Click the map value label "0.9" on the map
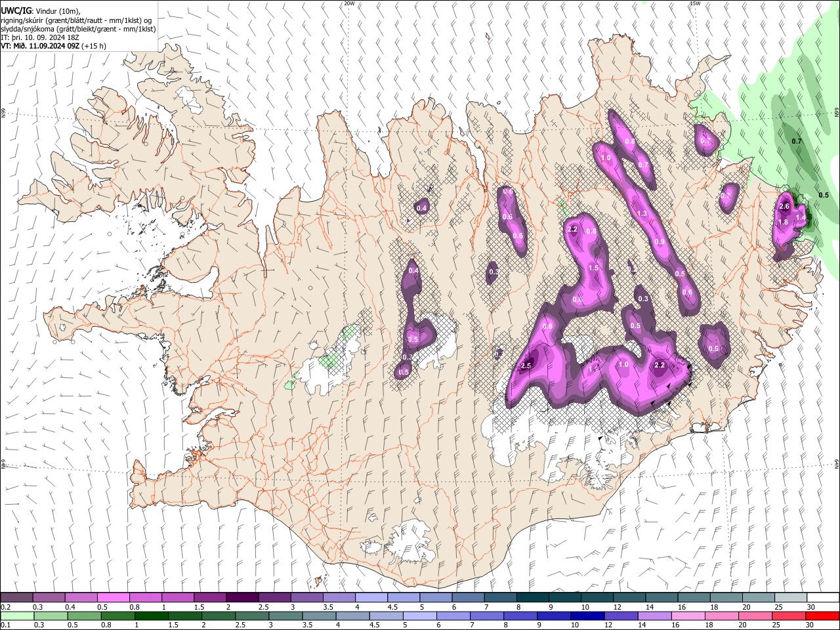Screen dimensions: 840x630 click(660, 241)
